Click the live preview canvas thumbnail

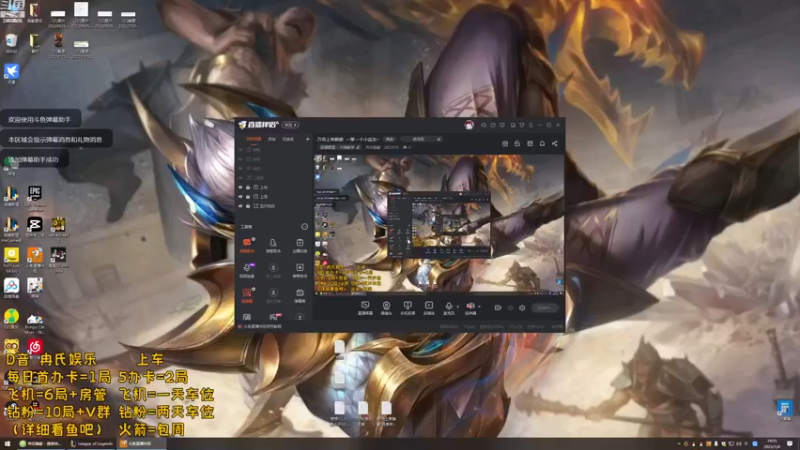coord(439,224)
